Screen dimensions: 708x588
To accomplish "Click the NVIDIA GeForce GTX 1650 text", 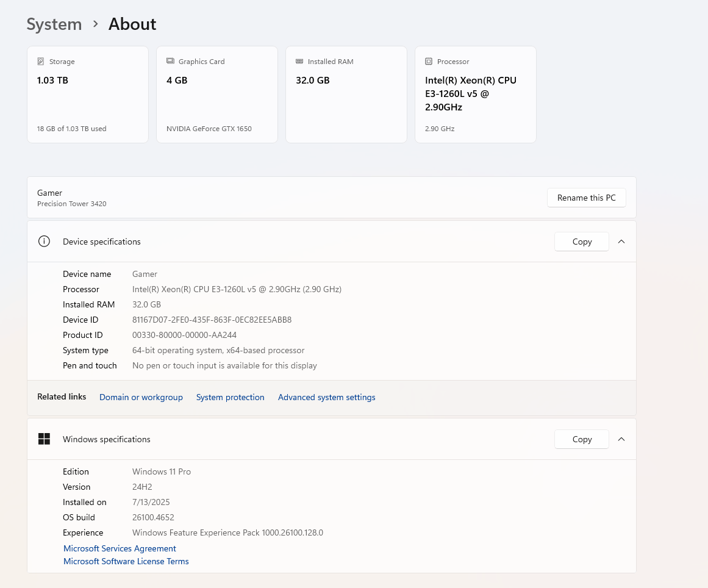I will click(209, 129).
